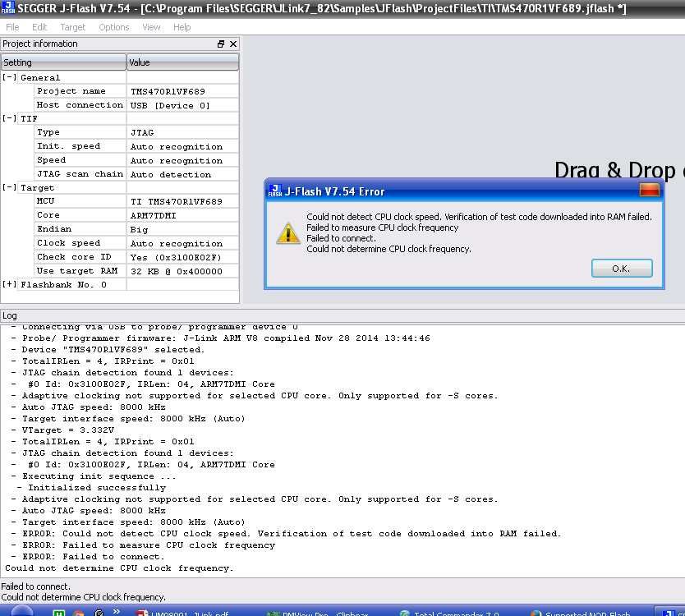Switch to the UM08001_JLink.pdf taskbar window

[183, 613]
